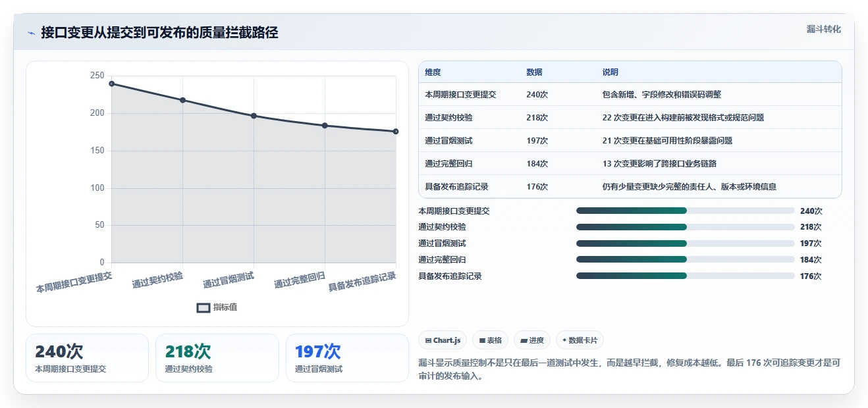This screenshot has width=868, height=408.
Task: Click the 176次 value beside progress bar
Action: click(x=811, y=276)
